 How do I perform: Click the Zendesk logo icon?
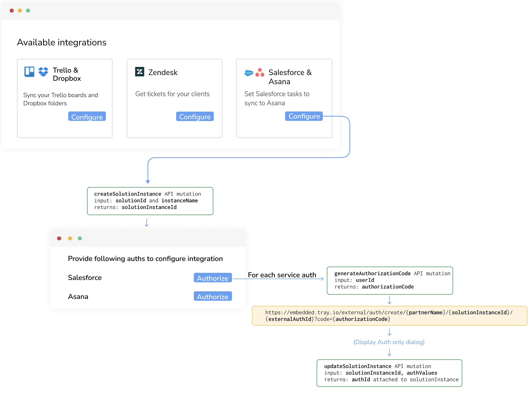[139, 72]
